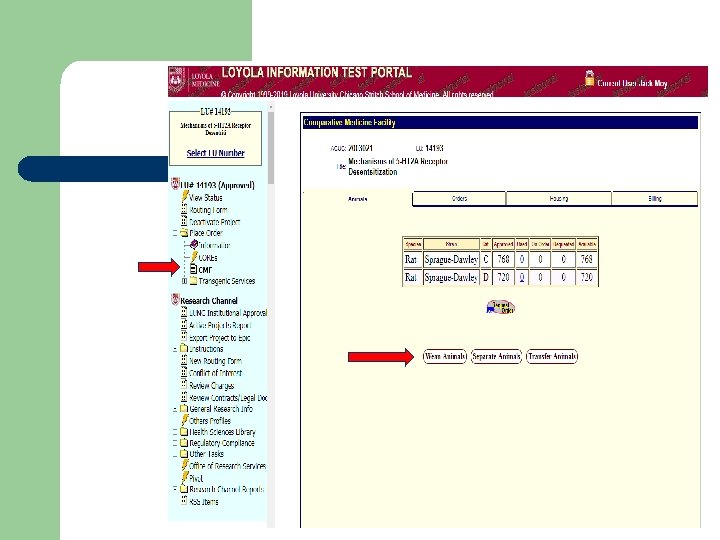Open the Active Projects Report item
This screenshot has height=540, width=720.
pos(220,325)
